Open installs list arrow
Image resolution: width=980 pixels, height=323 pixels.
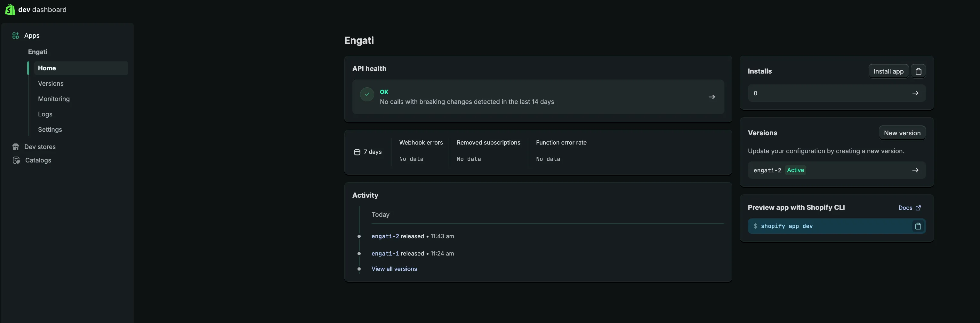915,93
